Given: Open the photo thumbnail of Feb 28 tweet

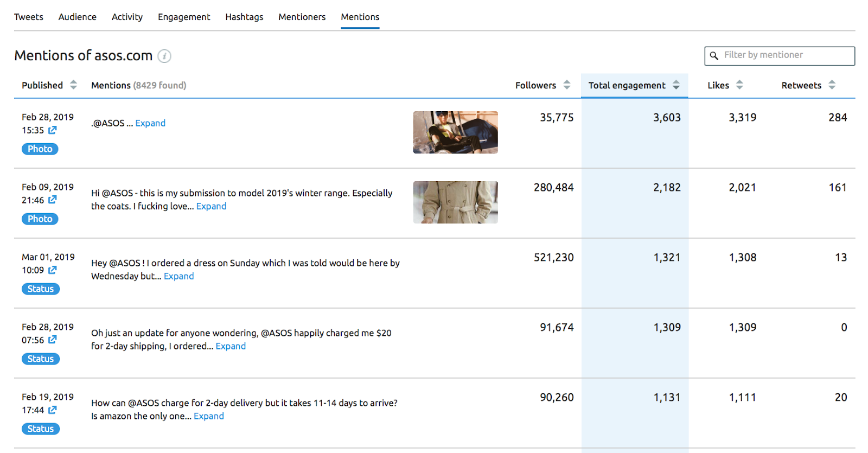Looking at the screenshot, I should pos(456,132).
